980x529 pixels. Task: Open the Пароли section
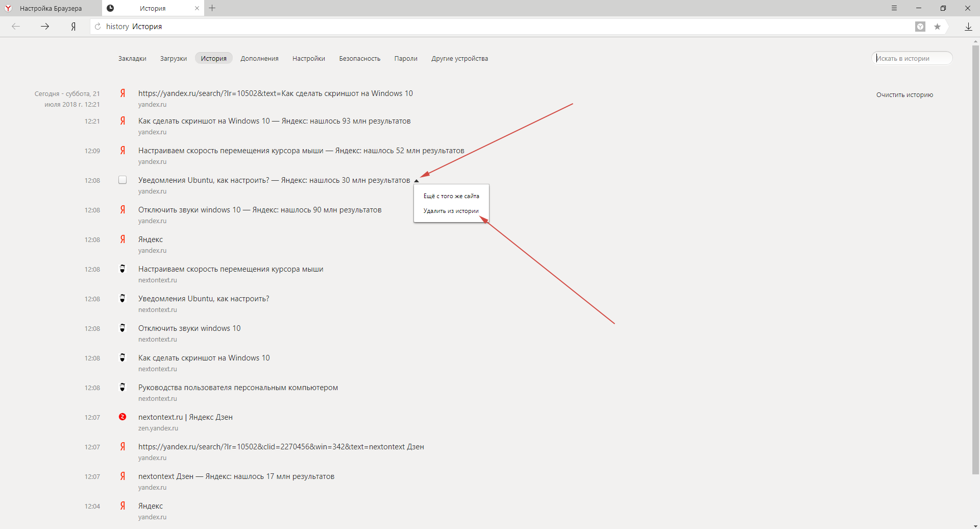406,58
